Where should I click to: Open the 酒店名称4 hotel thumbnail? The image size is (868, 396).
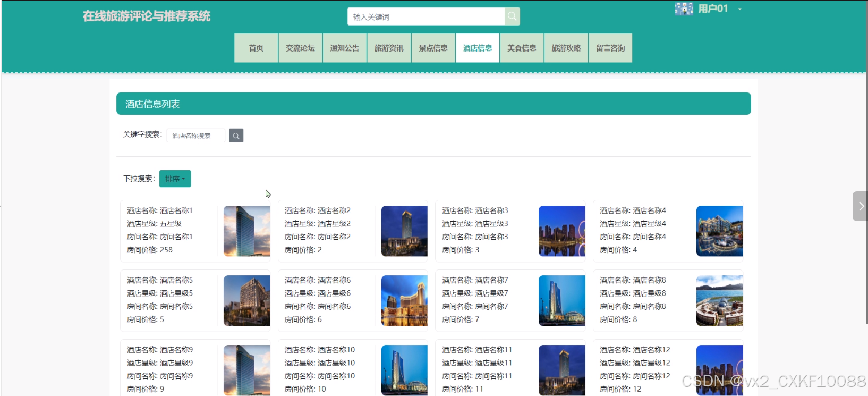pyautogui.click(x=720, y=231)
